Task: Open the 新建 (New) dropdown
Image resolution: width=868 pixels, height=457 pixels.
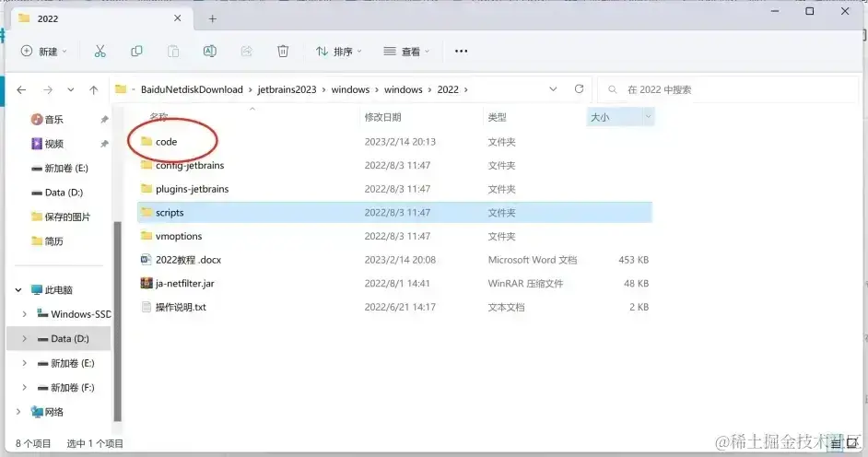Action: (43, 52)
